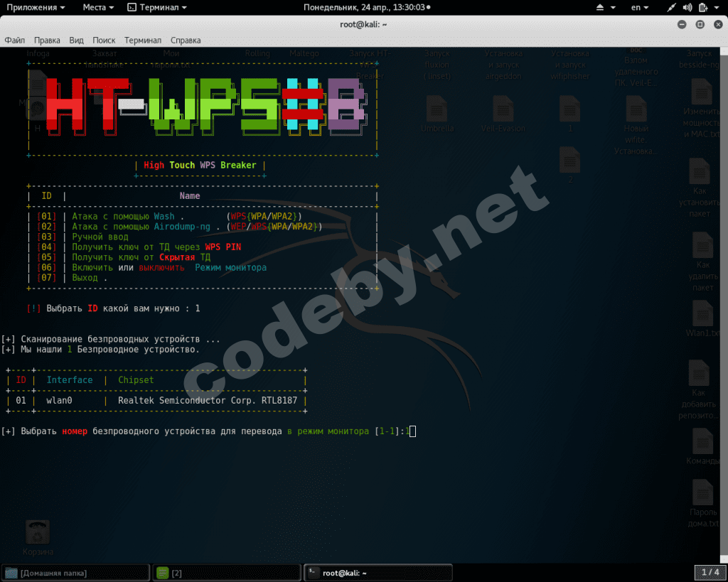Open the Справка menu
728x582 pixels.
point(186,41)
